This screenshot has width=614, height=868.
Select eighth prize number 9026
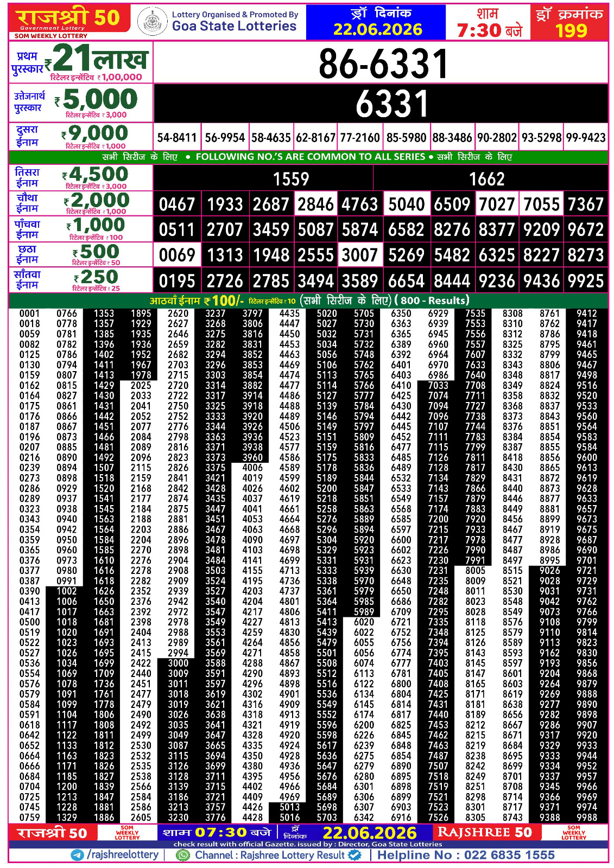coord(549,571)
